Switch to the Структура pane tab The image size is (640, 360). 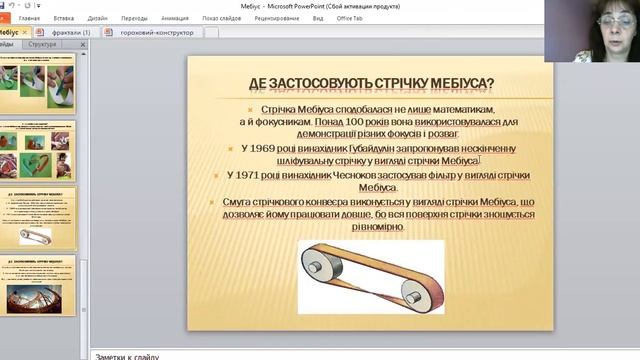click(x=42, y=44)
